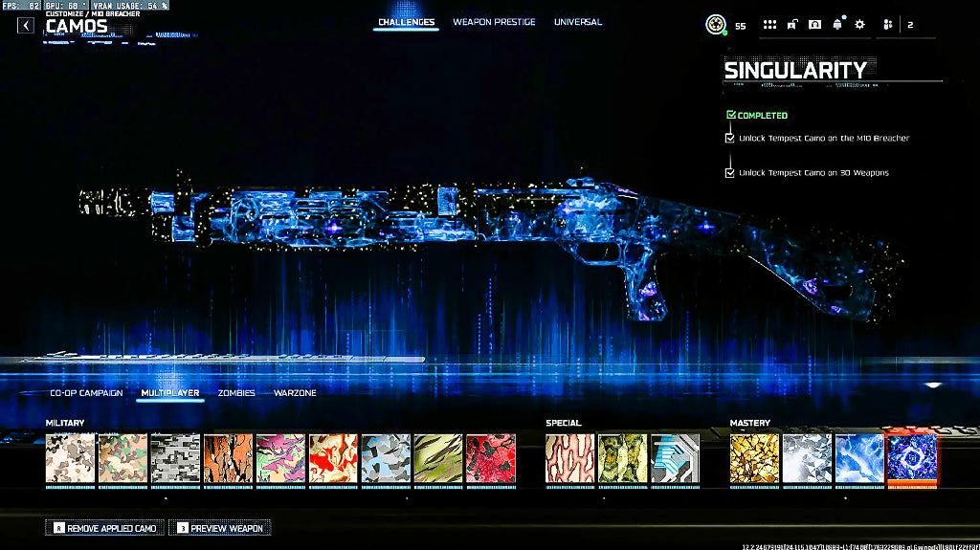Click the Preview Weapon button
Screen dimensions: 980x550
(220, 528)
